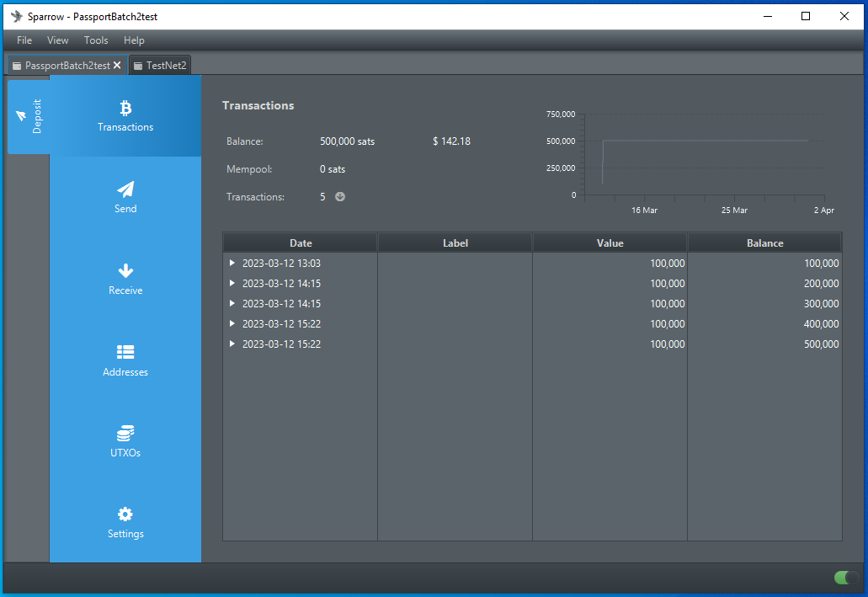Click the transaction count 5

pyautogui.click(x=322, y=196)
